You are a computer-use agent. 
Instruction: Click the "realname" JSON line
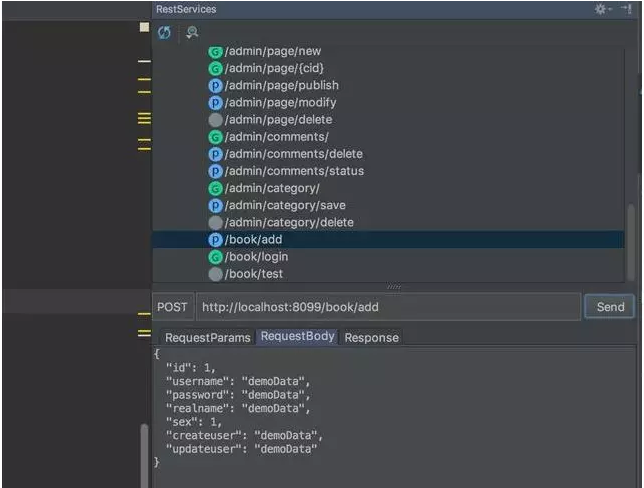[238, 408]
